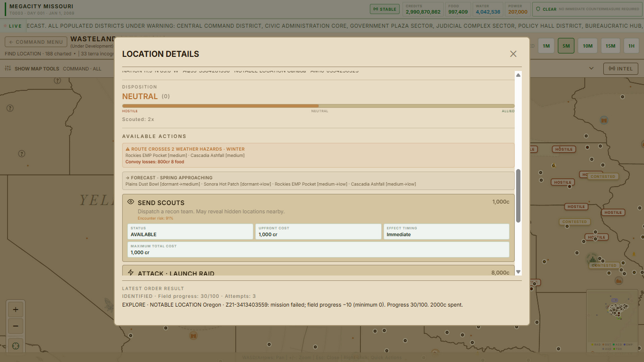Click the weather hazard warning triangle icon
The height and width of the screenshot is (362, 644).
pyautogui.click(x=127, y=149)
